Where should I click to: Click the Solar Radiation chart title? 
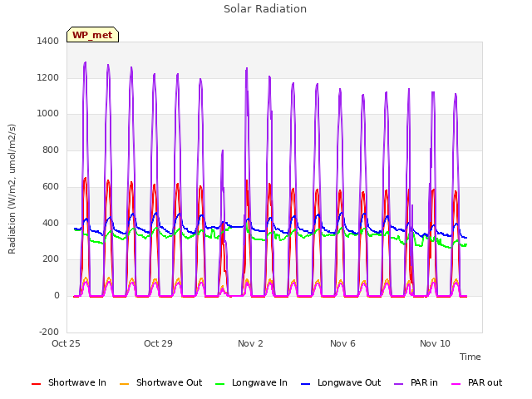click(265, 9)
